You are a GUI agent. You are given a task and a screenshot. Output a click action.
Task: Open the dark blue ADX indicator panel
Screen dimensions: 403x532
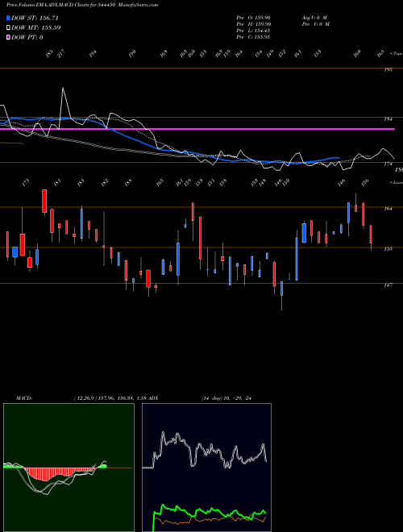pyautogui.click(x=206, y=468)
